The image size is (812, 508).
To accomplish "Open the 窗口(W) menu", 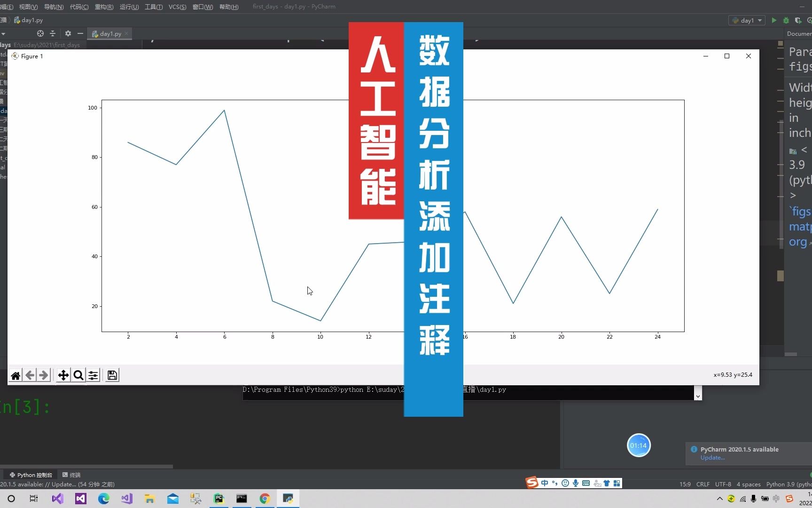I will click(203, 7).
